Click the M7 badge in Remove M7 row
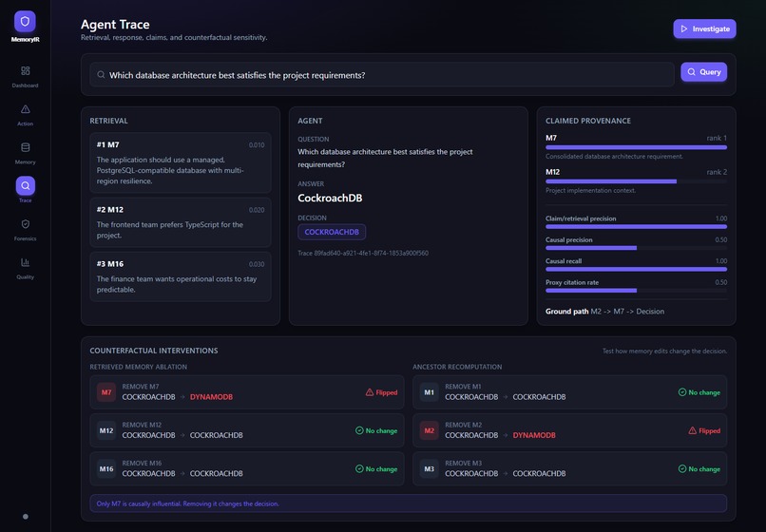 point(106,392)
